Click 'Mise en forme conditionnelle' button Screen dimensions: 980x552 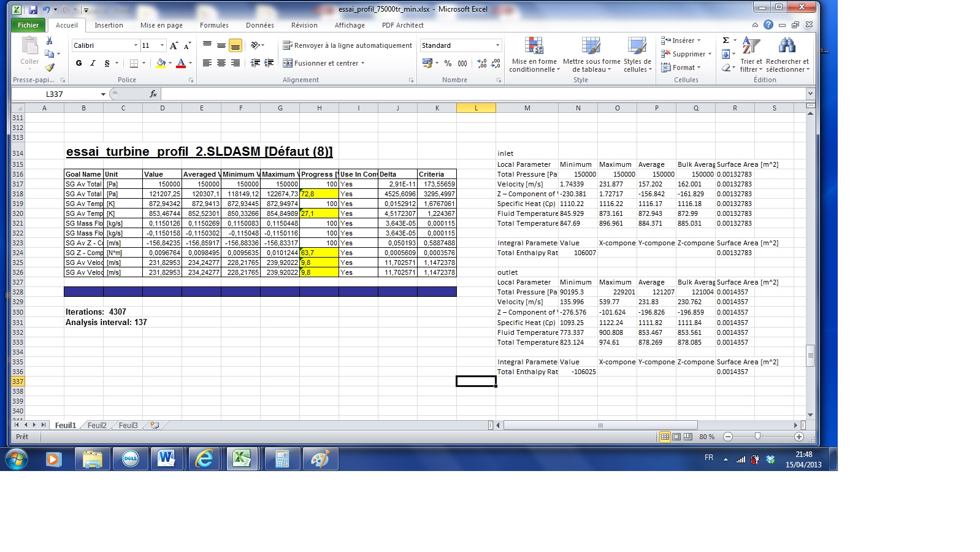tap(534, 55)
